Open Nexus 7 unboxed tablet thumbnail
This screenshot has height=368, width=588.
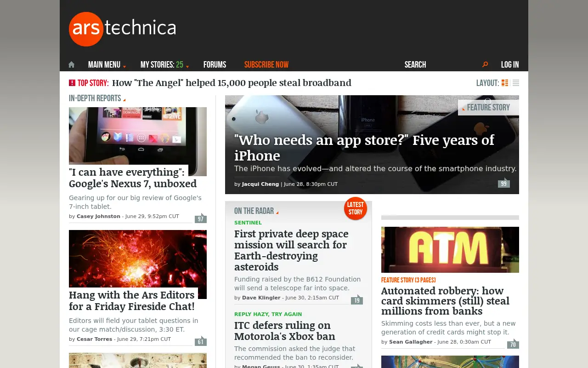[x=138, y=136]
